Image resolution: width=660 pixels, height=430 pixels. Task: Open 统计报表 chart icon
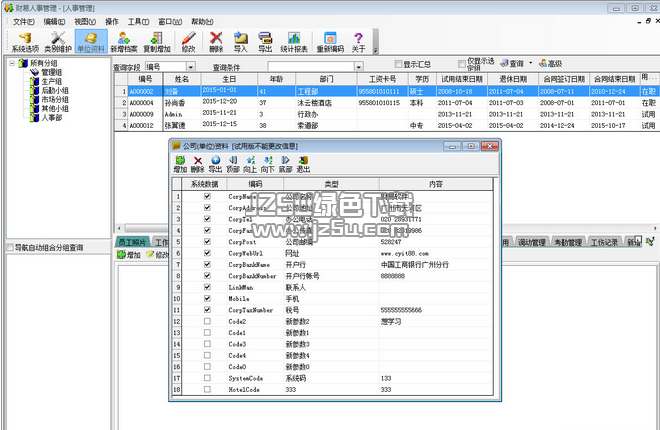(x=294, y=42)
